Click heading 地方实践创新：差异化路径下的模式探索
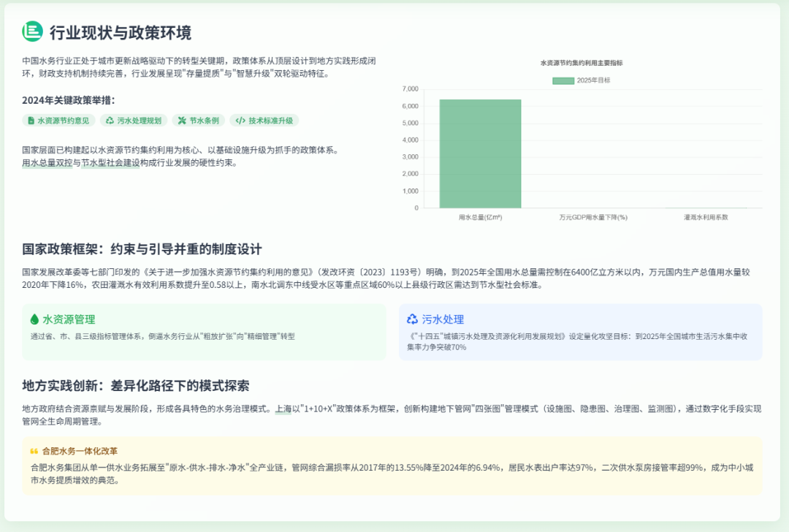789x532 pixels. click(136, 386)
